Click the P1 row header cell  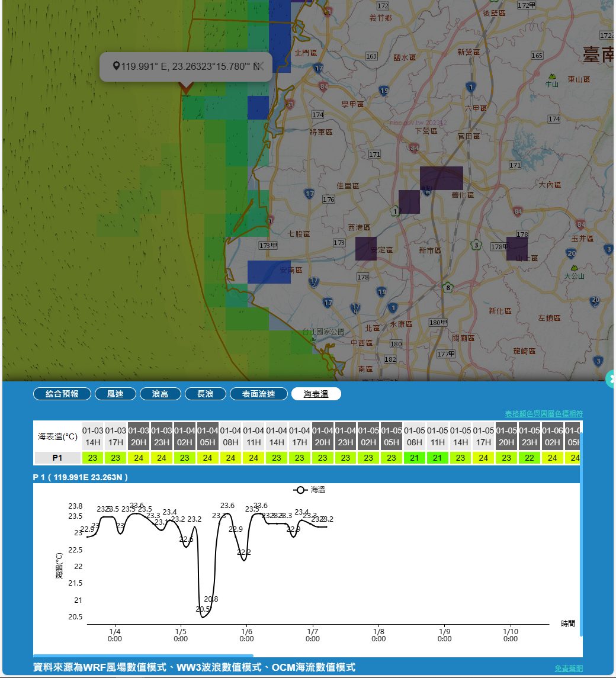point(57,458)
